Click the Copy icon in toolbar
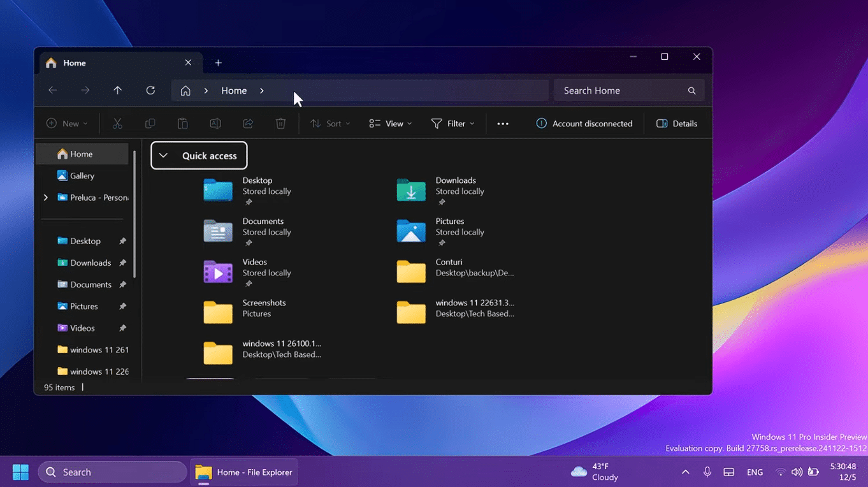The width and height of the screenshot is (868, 487). (x=150, y=124)
